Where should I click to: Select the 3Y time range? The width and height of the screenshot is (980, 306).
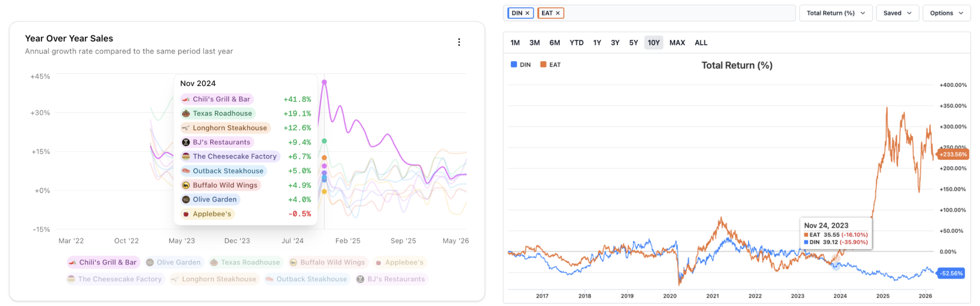pyautogui.click(x=615, y=43)
